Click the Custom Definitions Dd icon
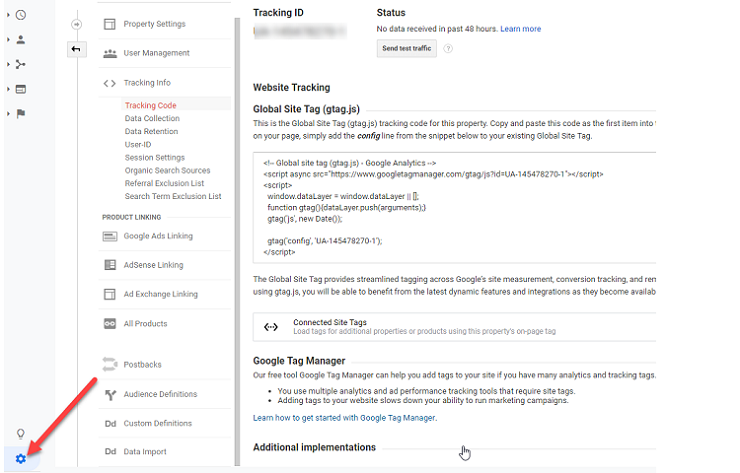This screenshot has width=740, height=473. [110, 424]
